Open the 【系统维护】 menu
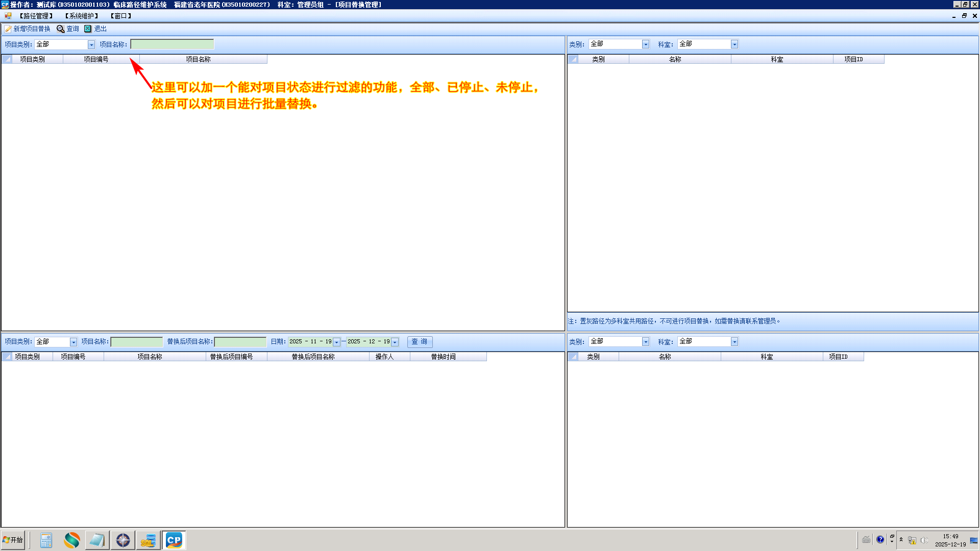 click(x=82, y=16)
